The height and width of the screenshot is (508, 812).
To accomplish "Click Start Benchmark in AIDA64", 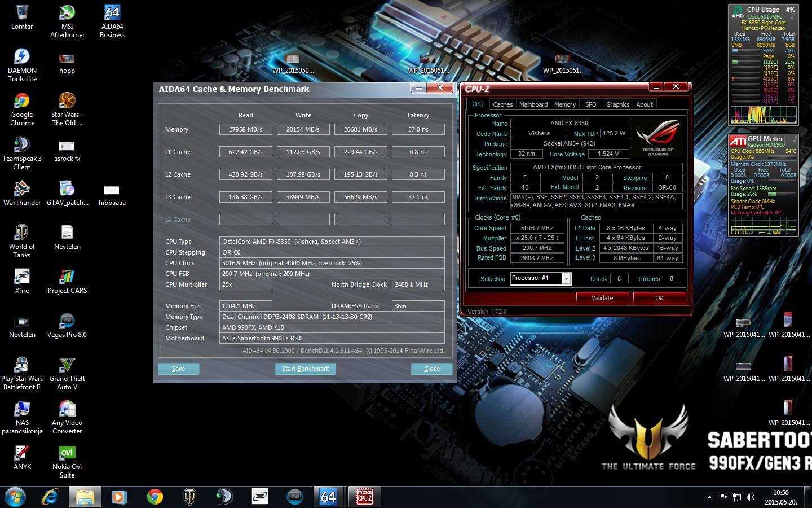I will (x=306, y=369).
